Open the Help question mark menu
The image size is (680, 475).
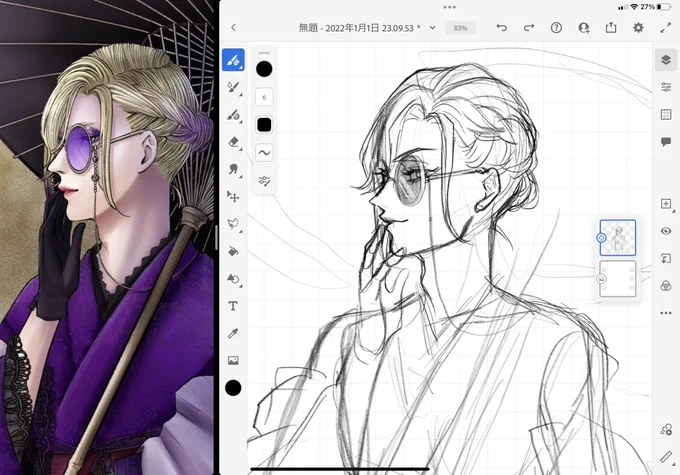point(556,28)
